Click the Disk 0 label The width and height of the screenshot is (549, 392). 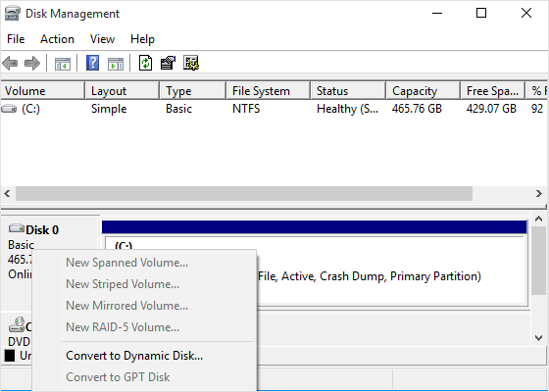pos(42,230)
